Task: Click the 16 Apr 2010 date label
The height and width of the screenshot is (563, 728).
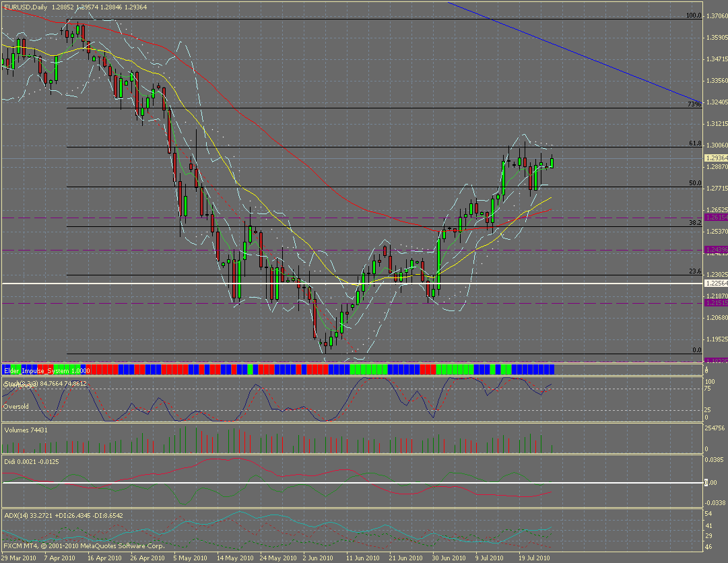Action: (x=104, y=558)
